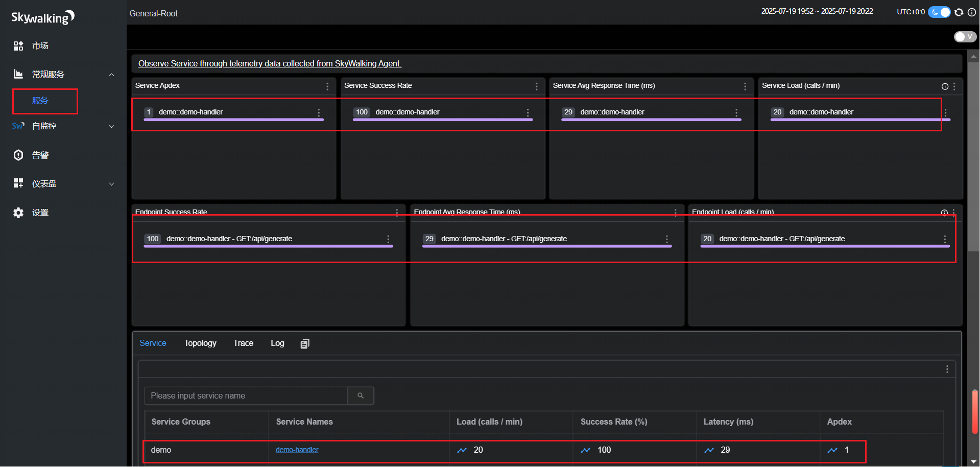Open Service Success Rate widget options menu

536,86
